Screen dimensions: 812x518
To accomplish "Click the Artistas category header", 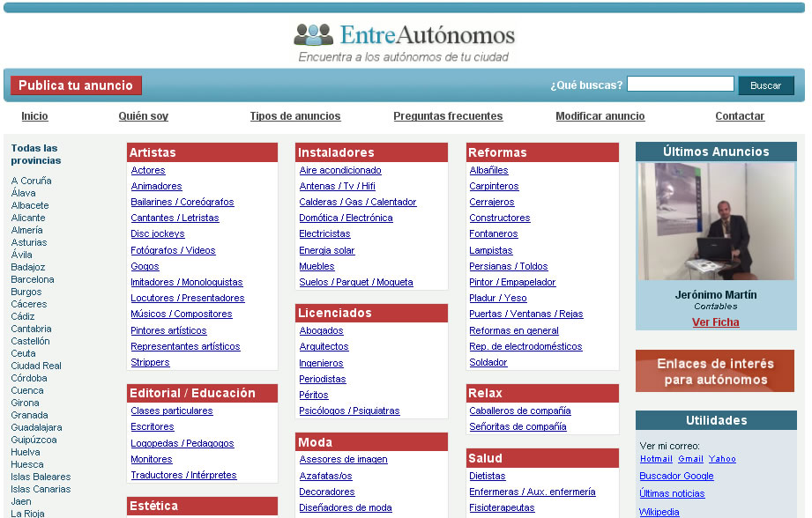I will click(x=202, y=152).
